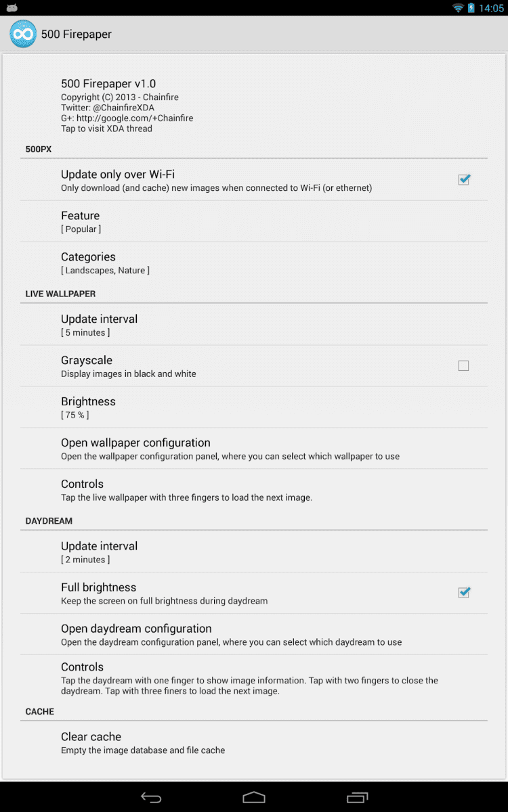This screenshot has height=812, width=508.
Task: Open daydream configuration panel
Action: (x=254, y=635)
